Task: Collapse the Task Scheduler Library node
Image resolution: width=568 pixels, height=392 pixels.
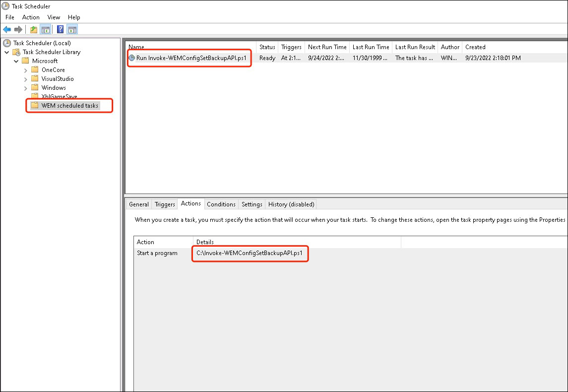Action: pos(7,52)
